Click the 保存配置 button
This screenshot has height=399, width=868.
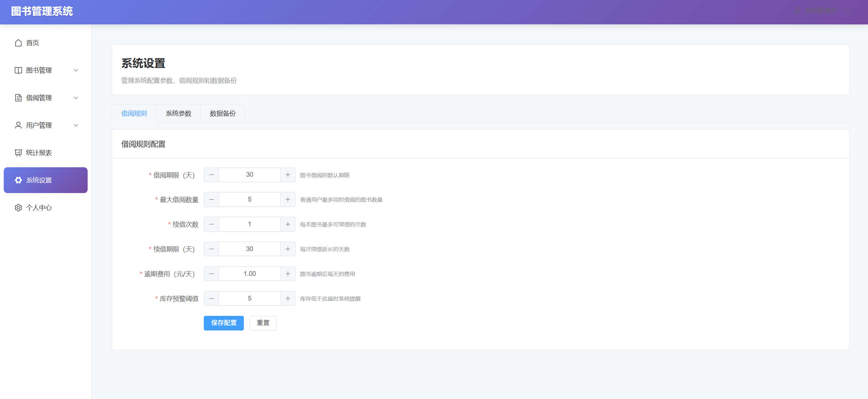pos(224,323)
